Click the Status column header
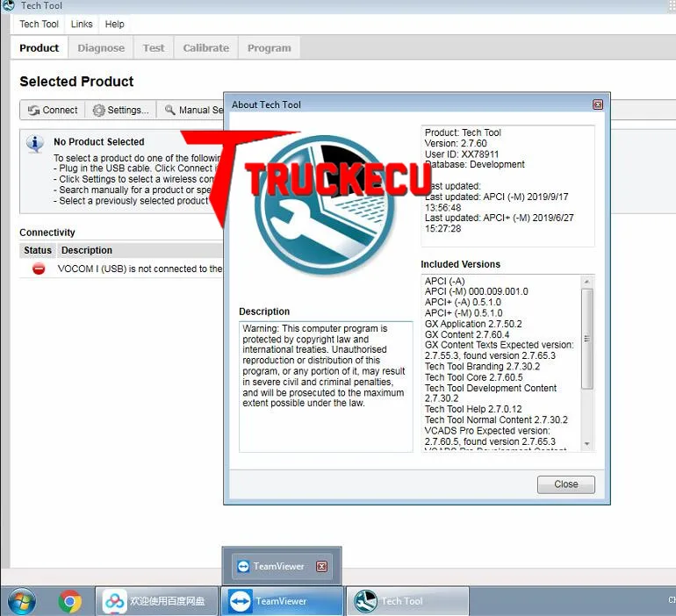The image size is (676, 616). click(38, 250)
